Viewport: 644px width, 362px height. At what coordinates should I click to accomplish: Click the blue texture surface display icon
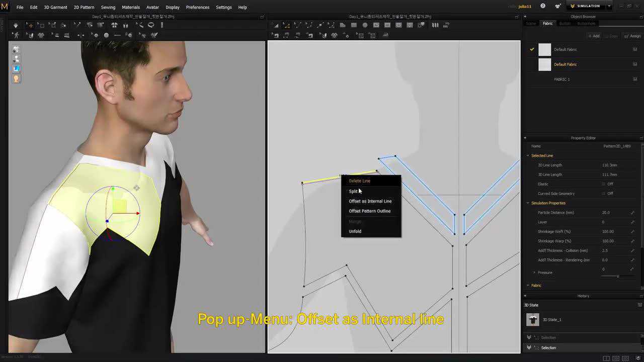16,68
